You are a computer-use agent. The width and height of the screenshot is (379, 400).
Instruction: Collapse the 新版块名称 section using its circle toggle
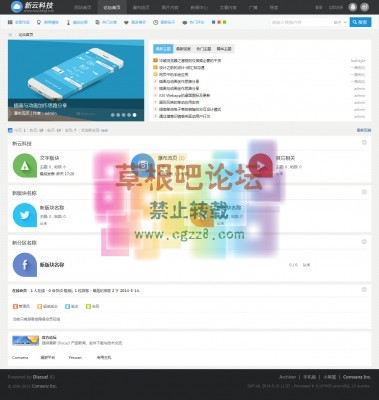coord(364,192)
